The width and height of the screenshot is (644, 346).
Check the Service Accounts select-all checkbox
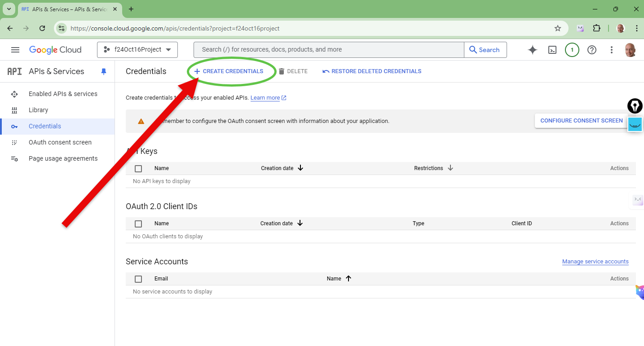tap(138, 279)
